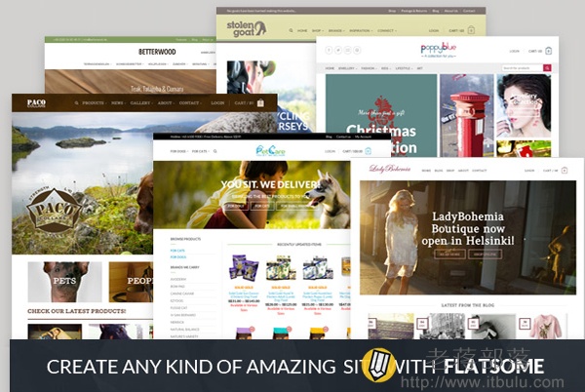This screenshot has width=585, height=392.
Task: Click the Christmas collection banner on Poppyblue
Action: (381, 115)
